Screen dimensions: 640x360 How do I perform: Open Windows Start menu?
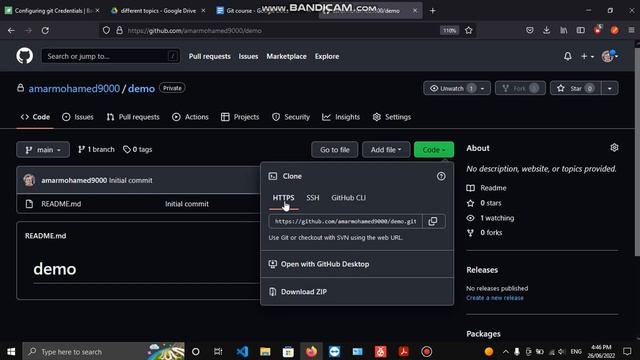[x=11, y=351]
